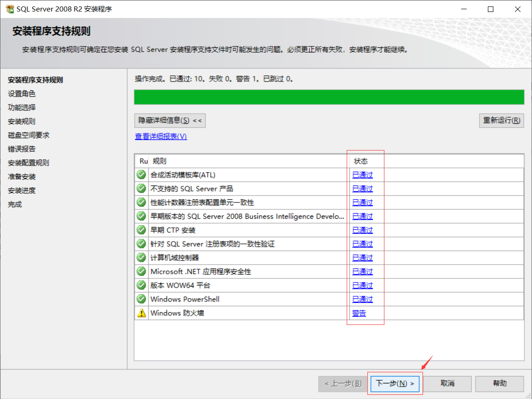
Task: Click rule text 不支持的 SQL Server 产品
Action: pyautogui.click(x=192, y=189)
